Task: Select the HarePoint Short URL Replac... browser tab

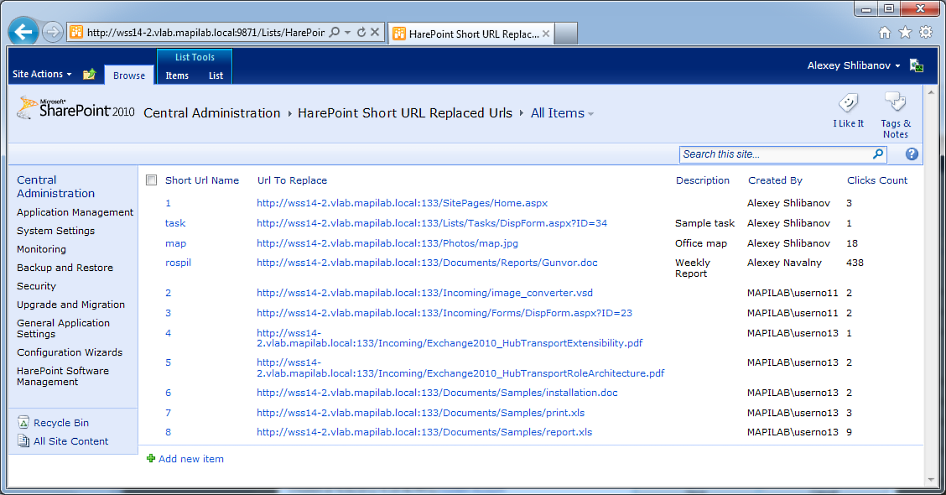Action: coord(471,34)
